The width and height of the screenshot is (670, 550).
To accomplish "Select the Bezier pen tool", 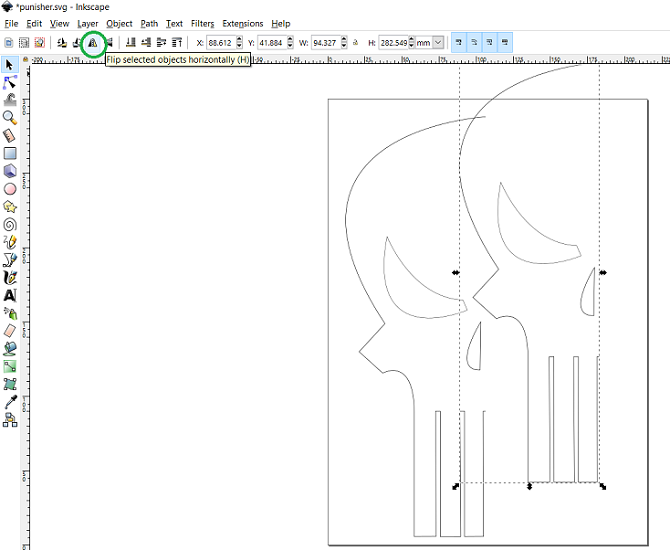I will pos(10,259).
